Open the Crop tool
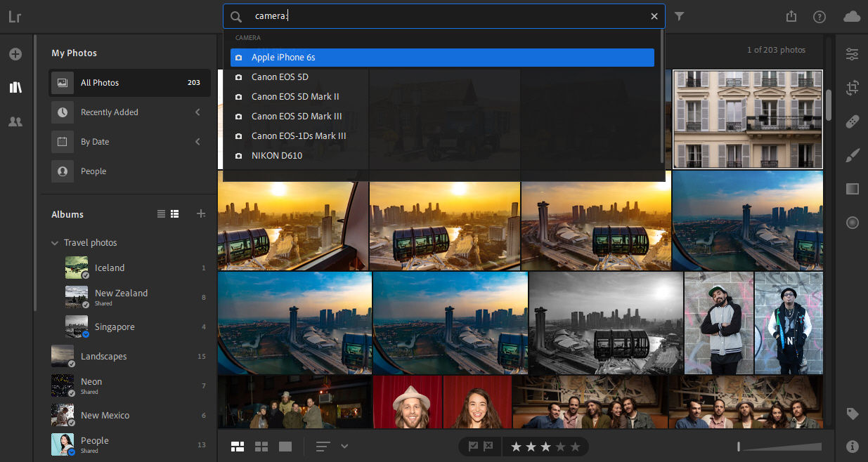 coord(853,88)
